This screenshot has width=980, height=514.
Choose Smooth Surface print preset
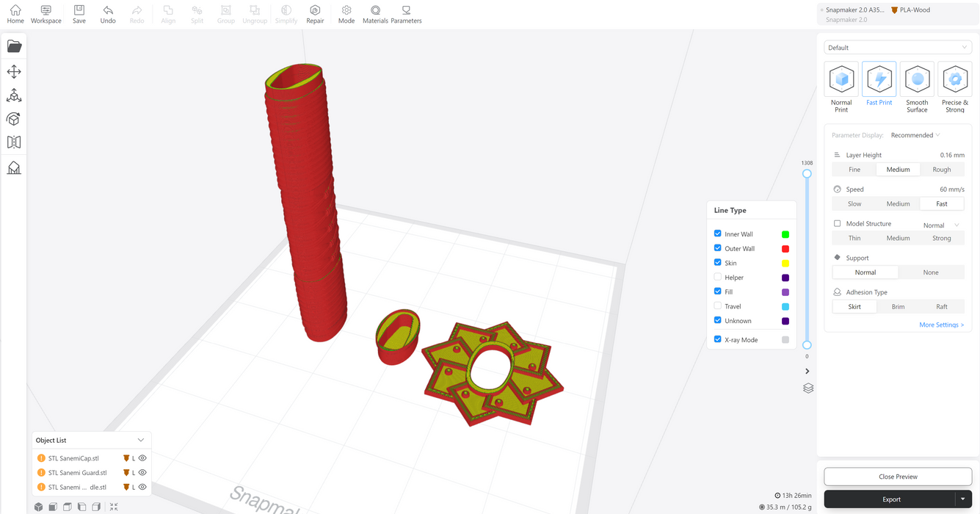tap(917, 87)
